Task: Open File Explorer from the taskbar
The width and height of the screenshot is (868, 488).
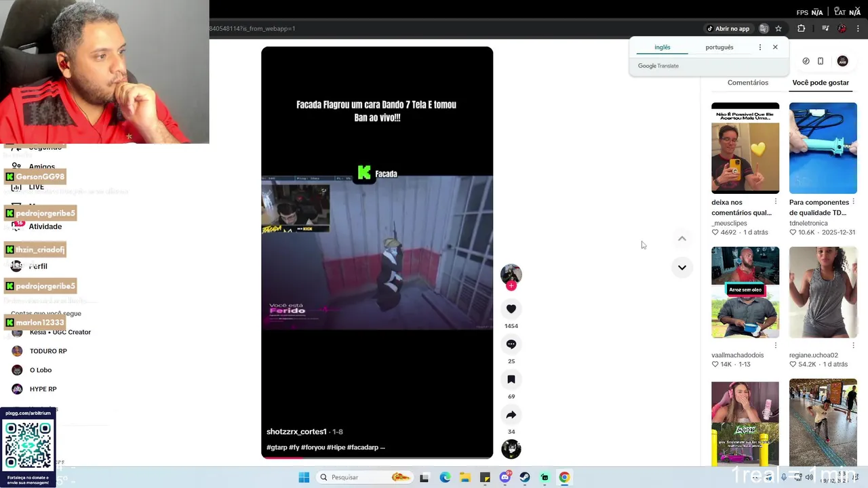Action: 465,477
